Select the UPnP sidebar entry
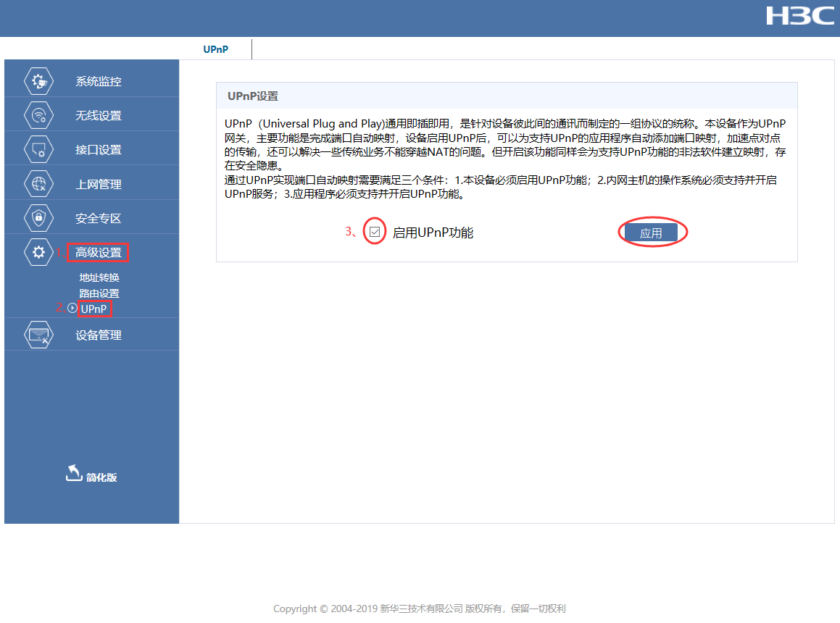 tap(93, 308)
